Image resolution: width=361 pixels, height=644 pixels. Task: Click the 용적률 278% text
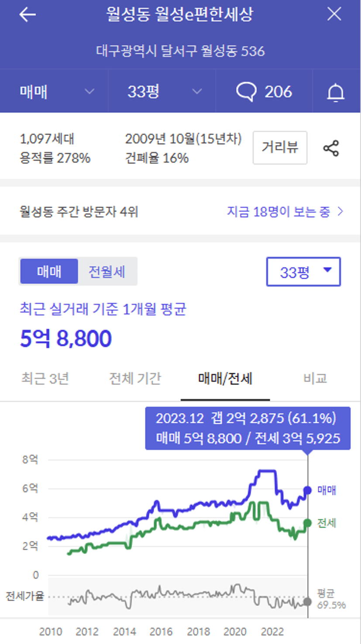[x=55, y=158]
